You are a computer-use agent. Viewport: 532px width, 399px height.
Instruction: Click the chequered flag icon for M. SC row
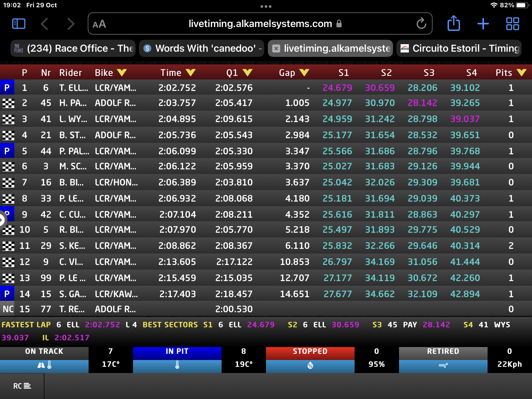tap(8, 167)
